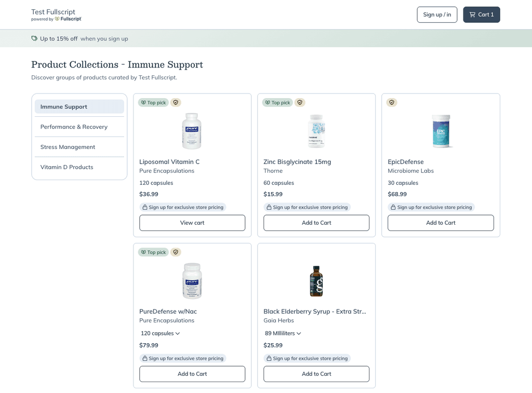
Task: Open Black Elderberry Syrup product title
Action: click(315, 311)
